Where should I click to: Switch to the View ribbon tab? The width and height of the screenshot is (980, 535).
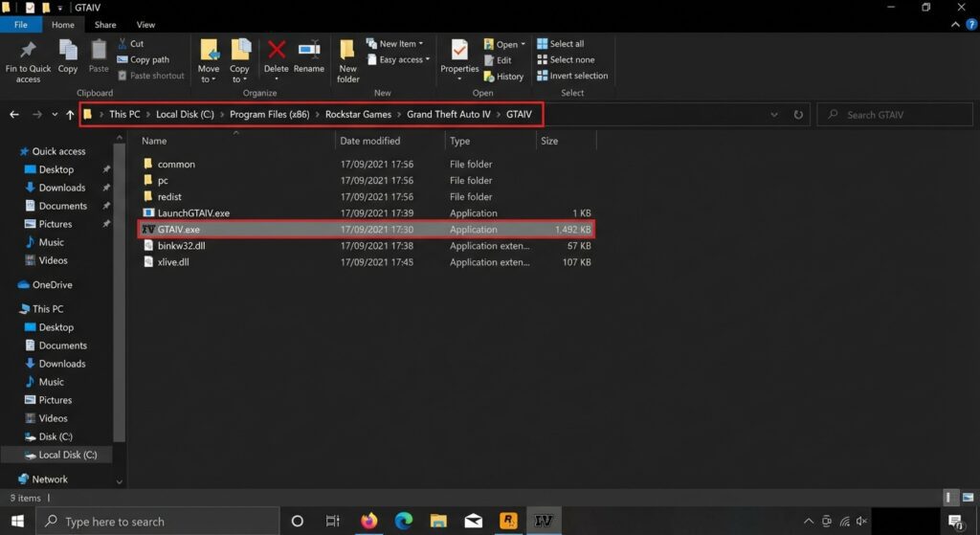point(145,25)
